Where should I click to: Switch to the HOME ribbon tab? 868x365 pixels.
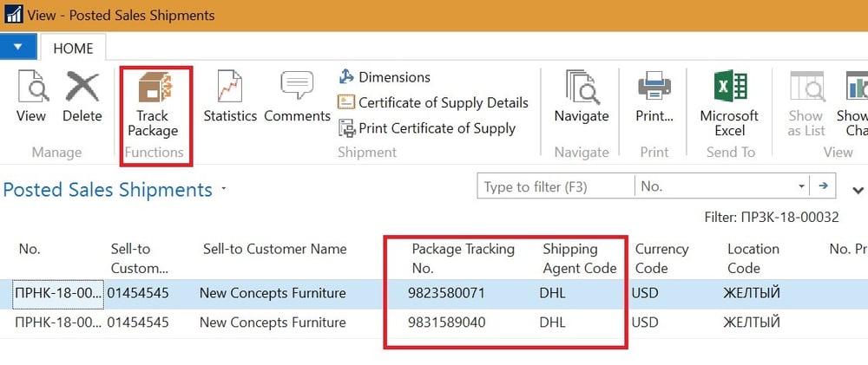coord(73,49)
